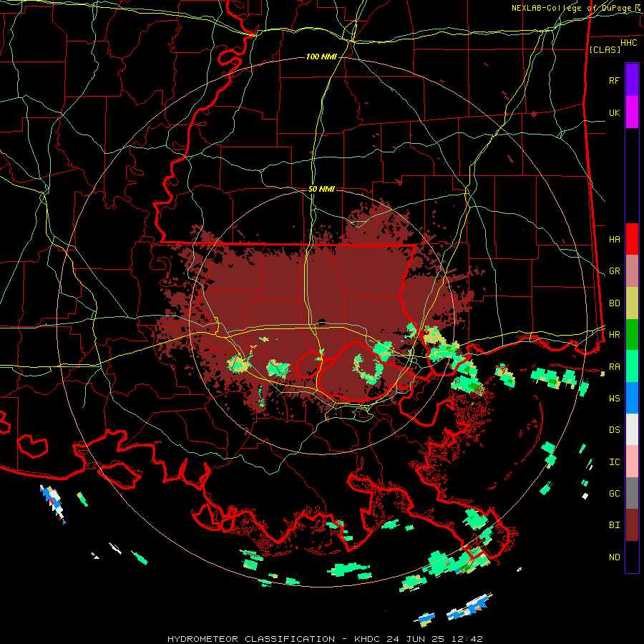Viewport: 644px width, 644px height.
Task: Click the HR legend label
Action: (614, 335)
